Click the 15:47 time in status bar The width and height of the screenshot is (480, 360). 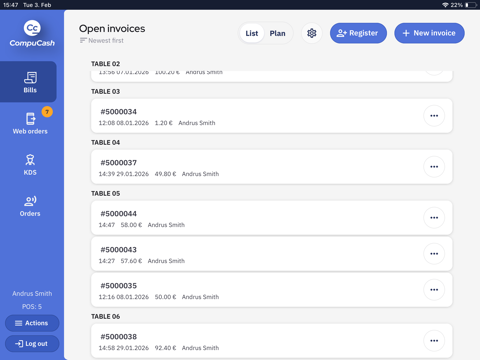point(11,5)
